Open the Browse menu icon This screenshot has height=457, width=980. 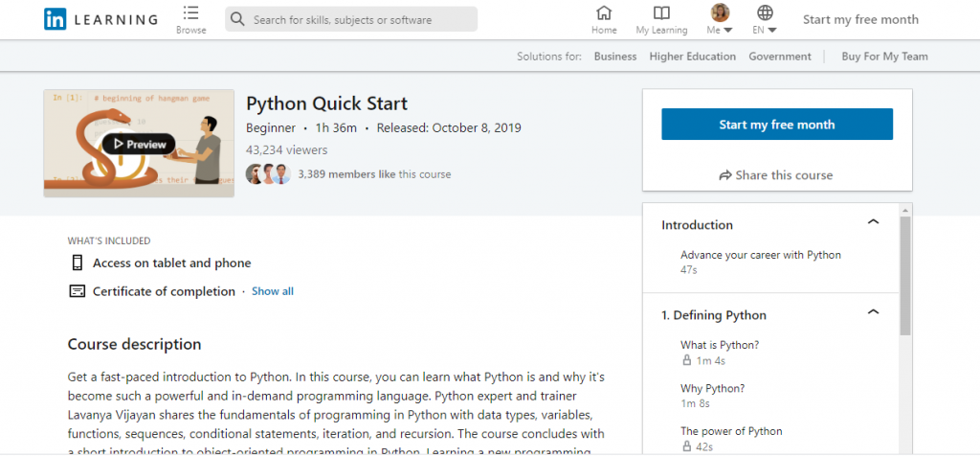(190, 13)
